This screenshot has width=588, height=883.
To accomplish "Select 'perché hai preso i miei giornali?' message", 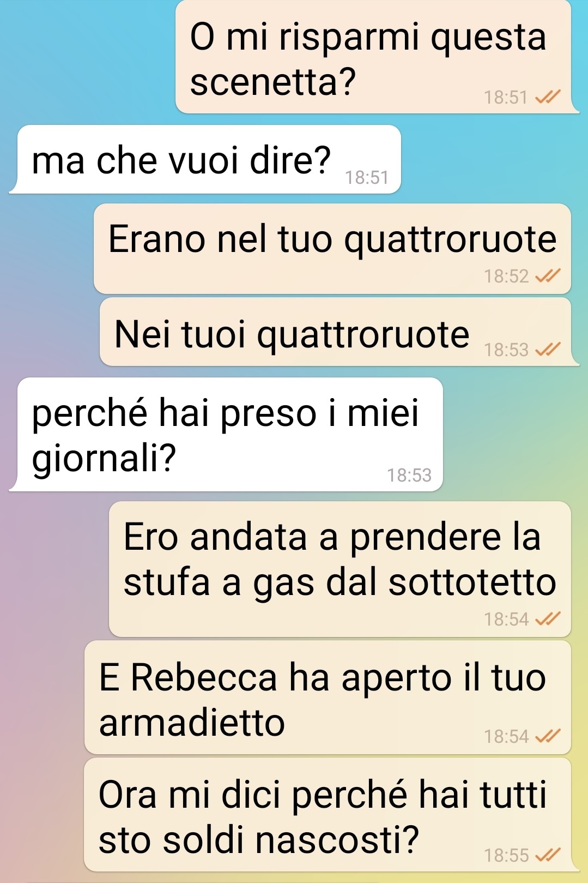I will pos(230,434).
